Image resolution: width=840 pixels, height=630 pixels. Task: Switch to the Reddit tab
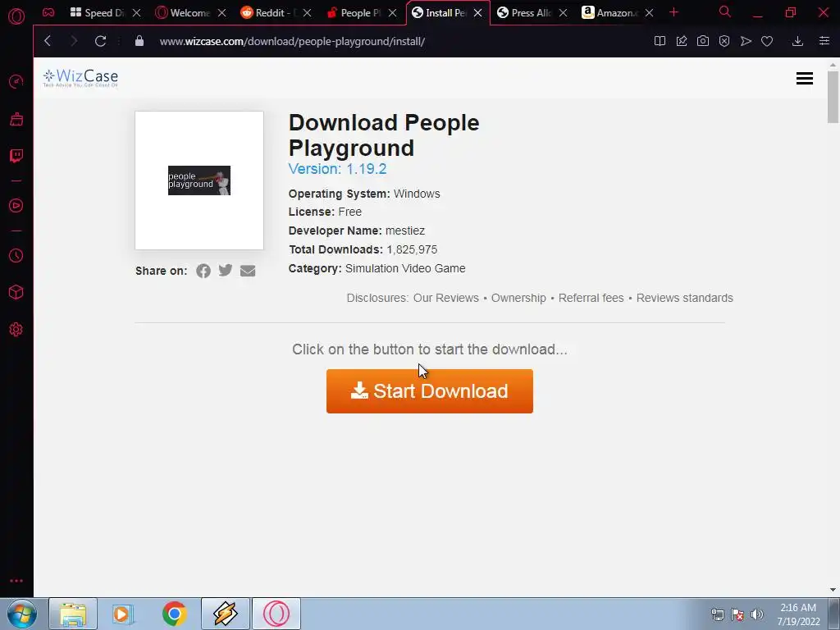point(268,13)
